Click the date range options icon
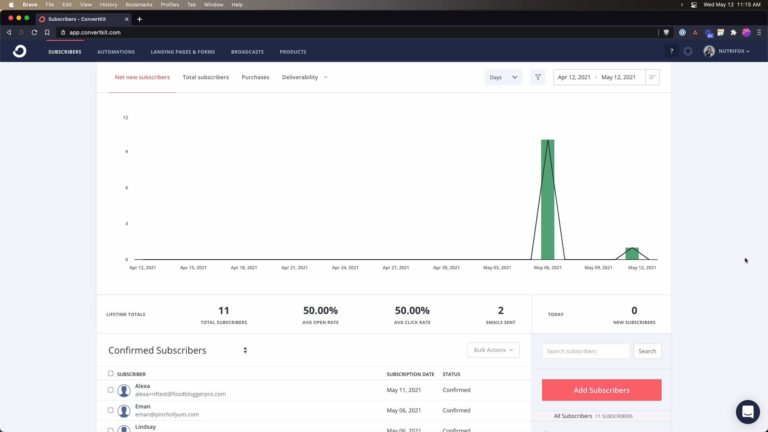 [653, 77]
